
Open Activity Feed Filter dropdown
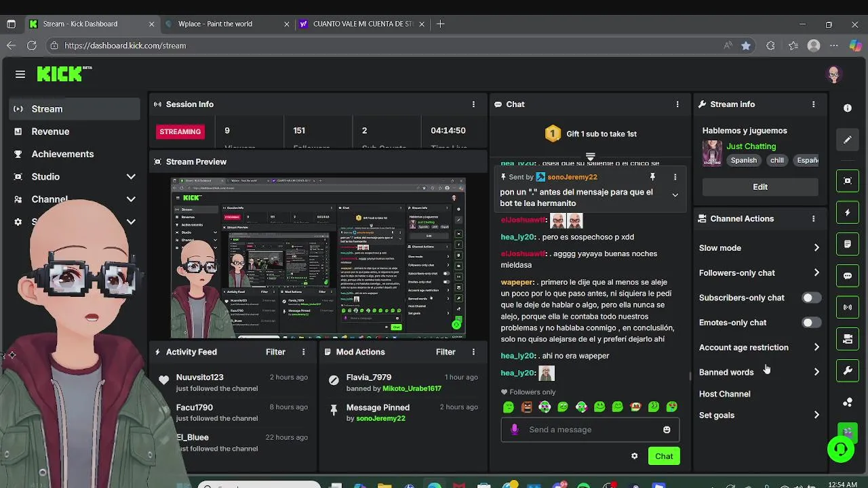click(x=275, y=352)
